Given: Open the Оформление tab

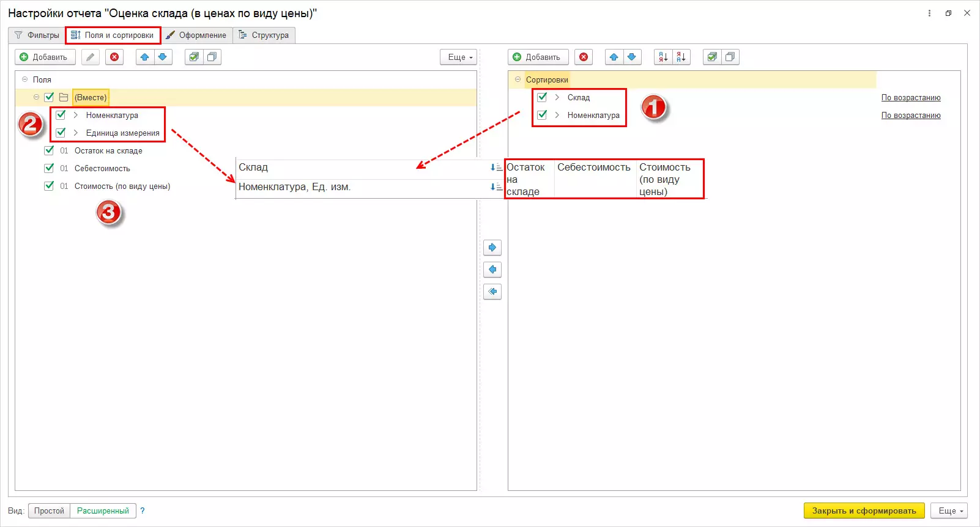Looking at the screenshot, I should (x=196, y=35).
